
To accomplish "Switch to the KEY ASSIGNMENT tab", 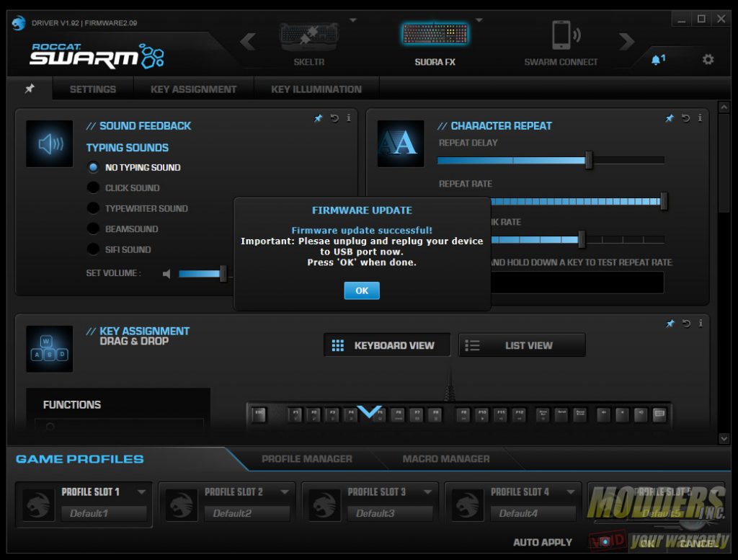I will point(193,89).
